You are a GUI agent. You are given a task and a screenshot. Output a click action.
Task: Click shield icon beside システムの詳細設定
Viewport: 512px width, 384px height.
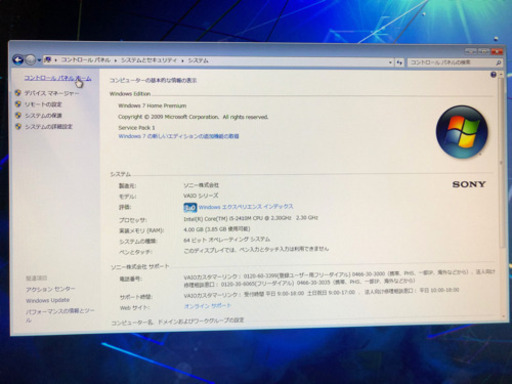click(18, 126)
